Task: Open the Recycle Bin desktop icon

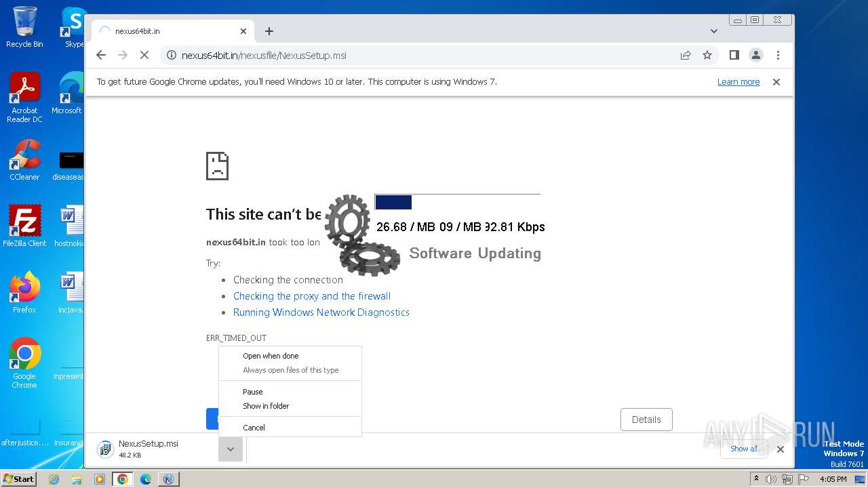Action: [24, 27]
